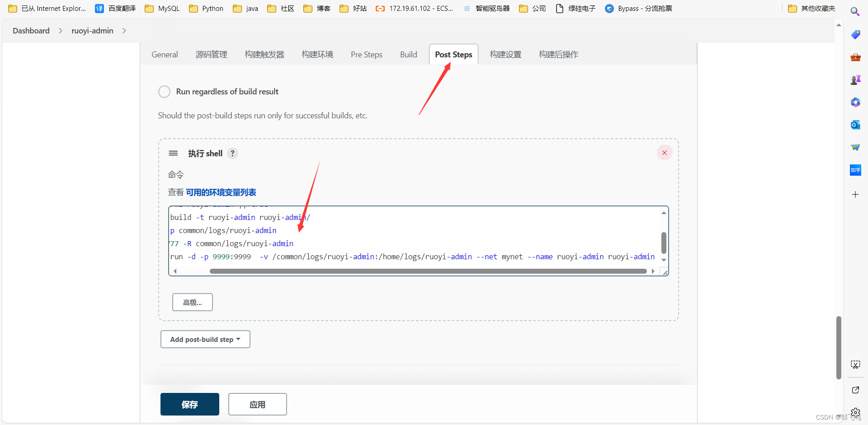
Task: Click the blue paper plane sidebar icon
Action: pyautogui.click(x=855, y=148)
